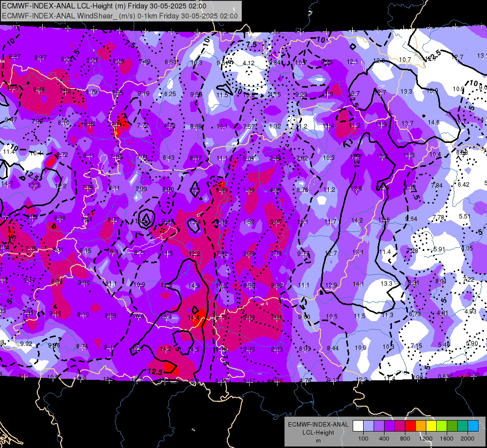Select the orange legend swatch

[421, 426]
